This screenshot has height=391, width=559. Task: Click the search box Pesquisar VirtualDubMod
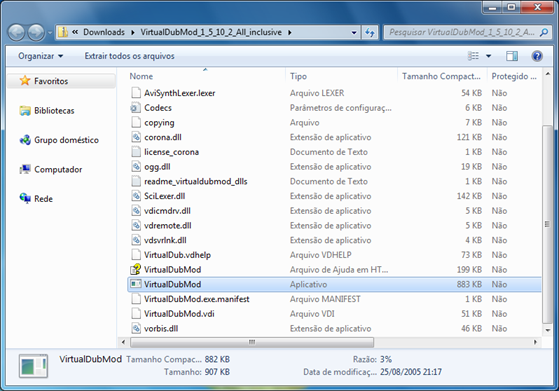point(462,32)
